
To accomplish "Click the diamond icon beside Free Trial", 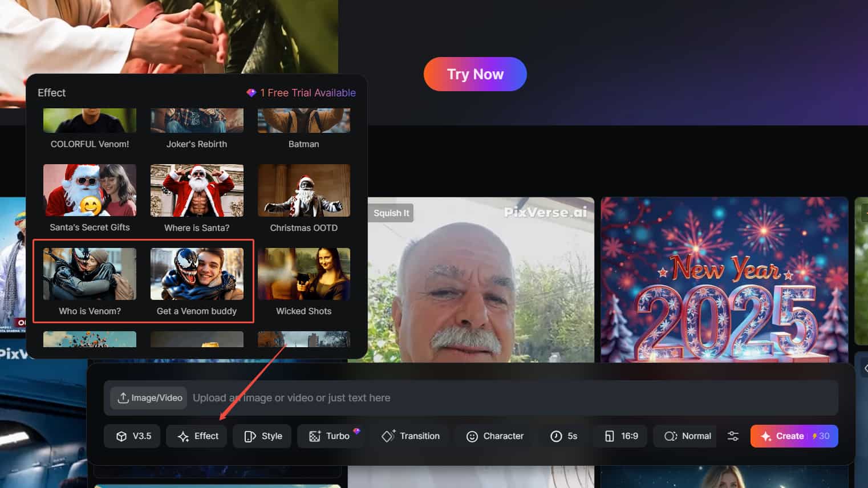I will [251, 92].
